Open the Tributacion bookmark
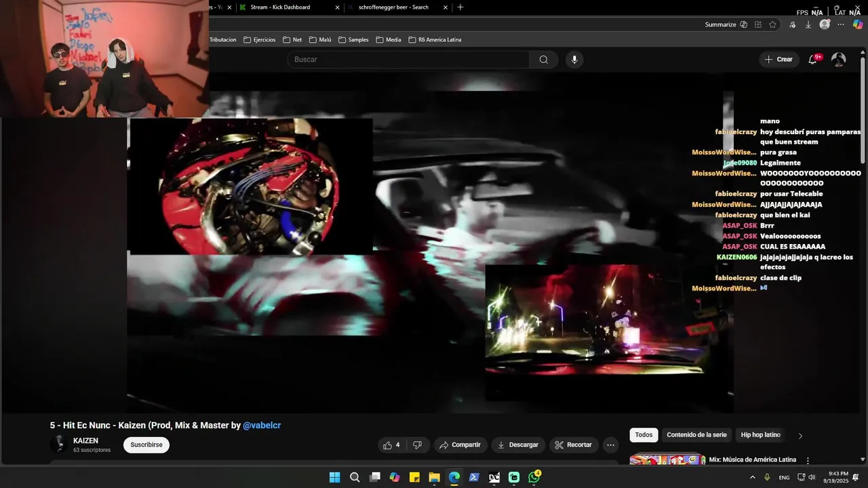The width and height of the screenshot is (868, 488). click(x=223, y=40)
